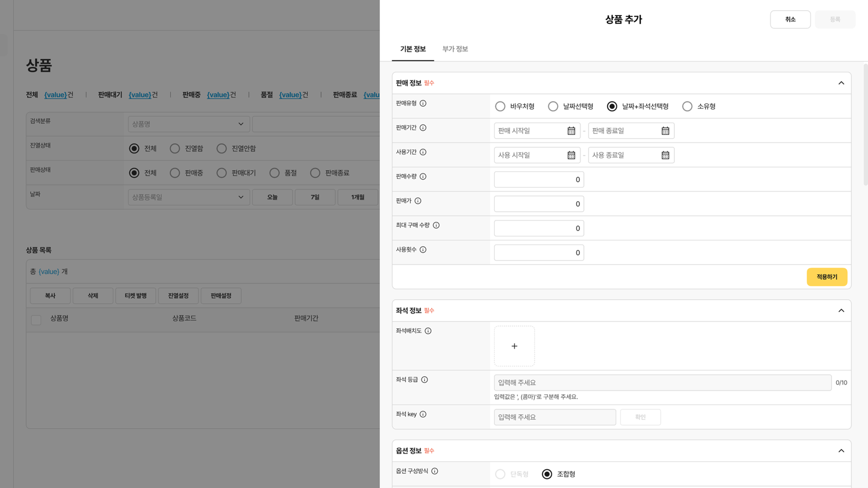Show info tooltip for 판매유형
The width and height of the screenshot is (868, 488).
coord(423,103)
